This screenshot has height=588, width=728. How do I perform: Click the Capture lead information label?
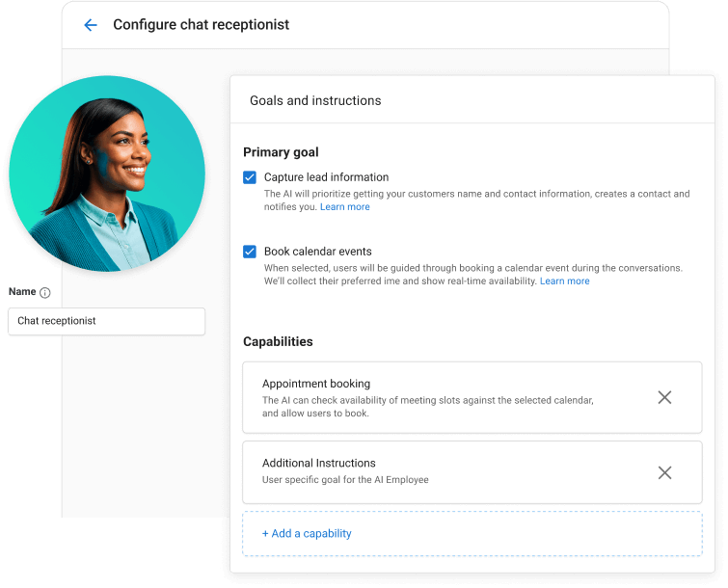[326, 177]
